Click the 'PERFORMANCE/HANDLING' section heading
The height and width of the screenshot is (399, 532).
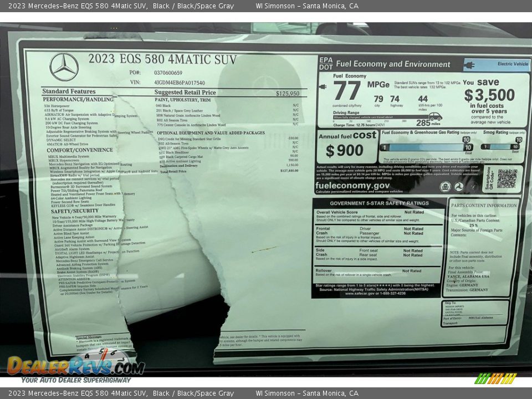click(78, 99)
